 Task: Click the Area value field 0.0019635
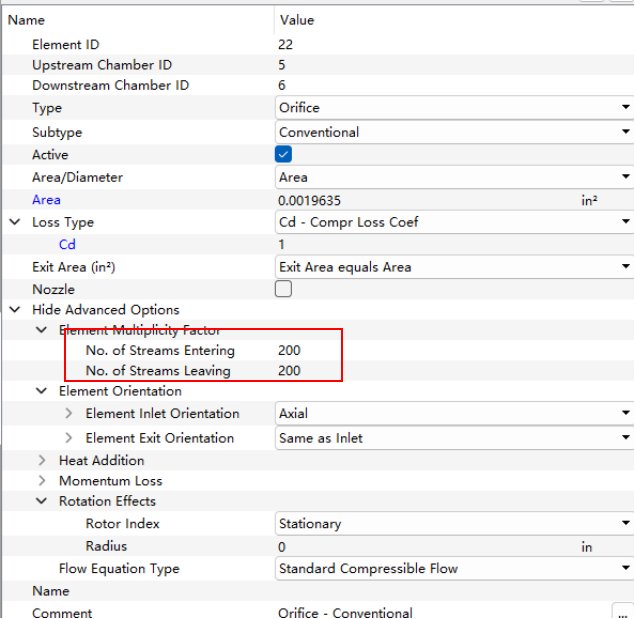coord(420,200)
